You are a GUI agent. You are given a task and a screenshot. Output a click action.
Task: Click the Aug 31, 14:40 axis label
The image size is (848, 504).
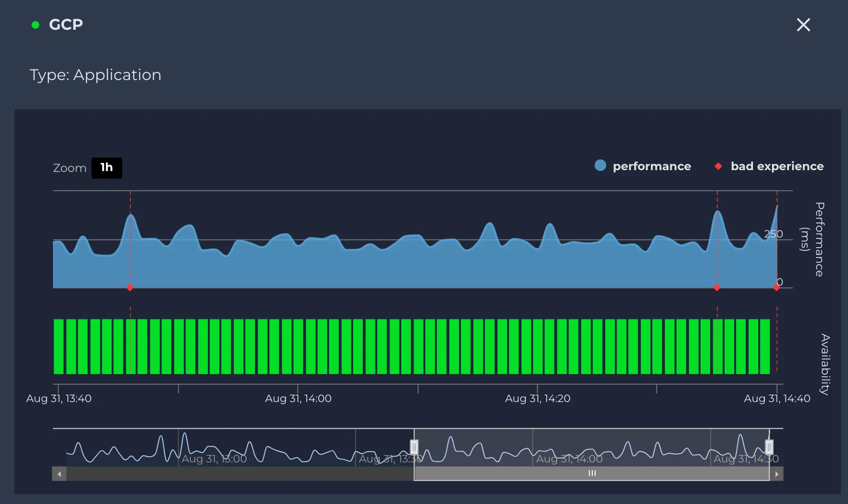[x=777, y=399]
